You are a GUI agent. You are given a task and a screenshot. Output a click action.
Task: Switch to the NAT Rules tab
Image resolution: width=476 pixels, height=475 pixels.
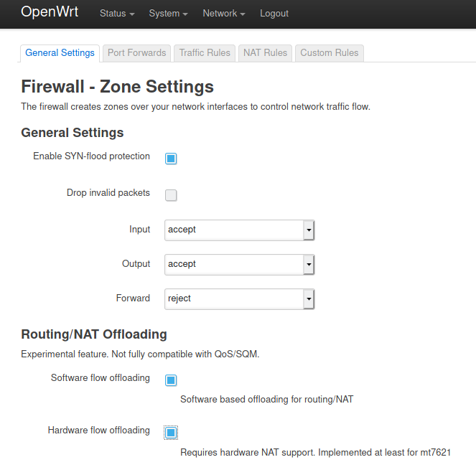(x=266, y=53)
